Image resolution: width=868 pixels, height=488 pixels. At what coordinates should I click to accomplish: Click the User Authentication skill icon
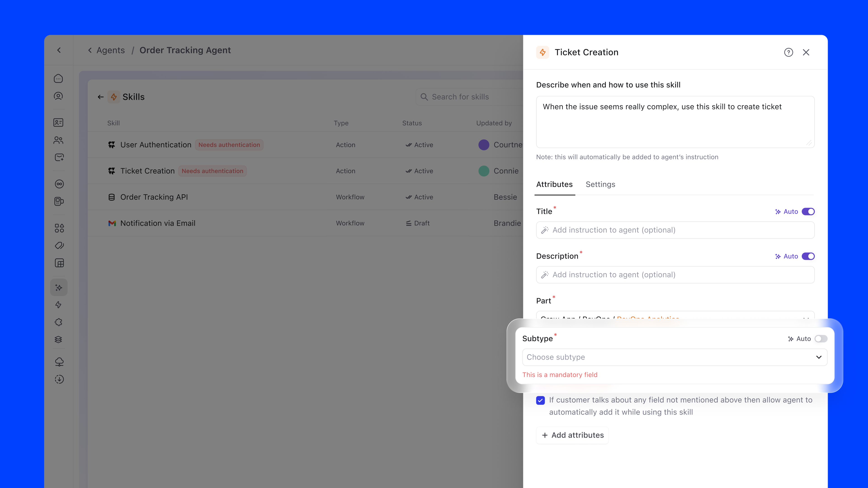tap(111, 145)
